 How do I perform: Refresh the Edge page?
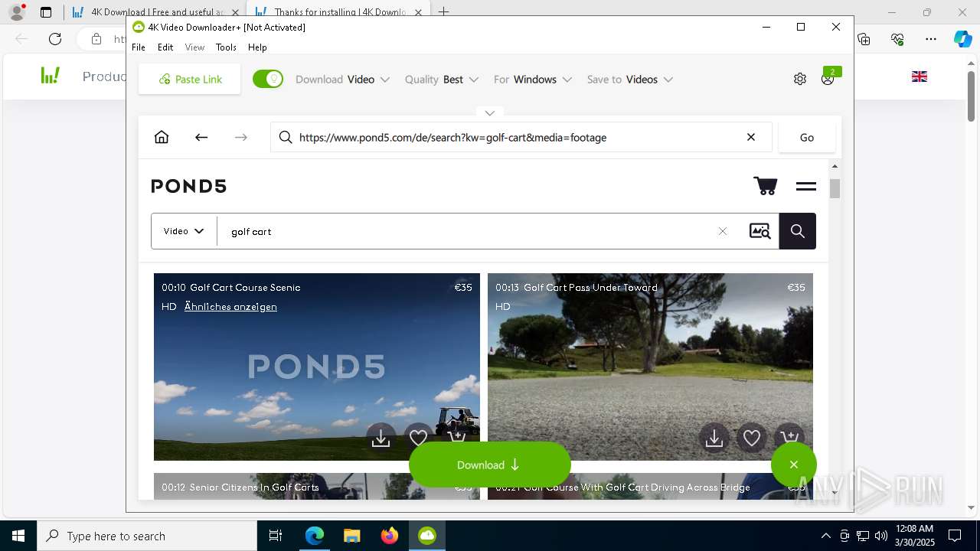(x=55, y=39)
